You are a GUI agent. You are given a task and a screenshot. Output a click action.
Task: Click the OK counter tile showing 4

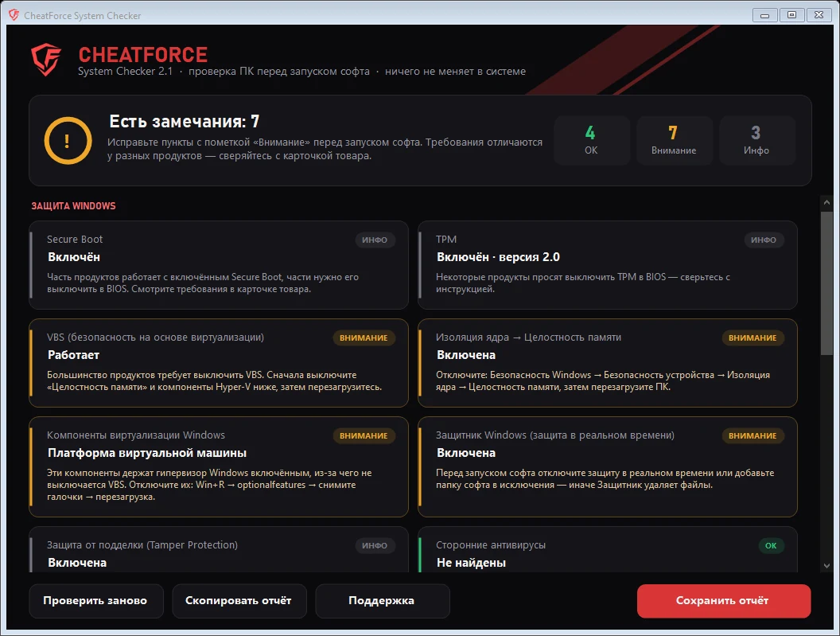click(x=591, y=141)
